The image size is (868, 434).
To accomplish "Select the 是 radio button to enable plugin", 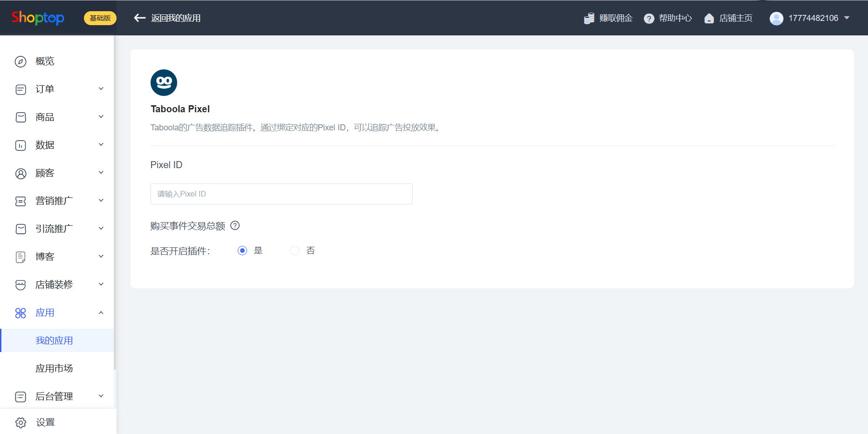I will [x=242, y=251].
